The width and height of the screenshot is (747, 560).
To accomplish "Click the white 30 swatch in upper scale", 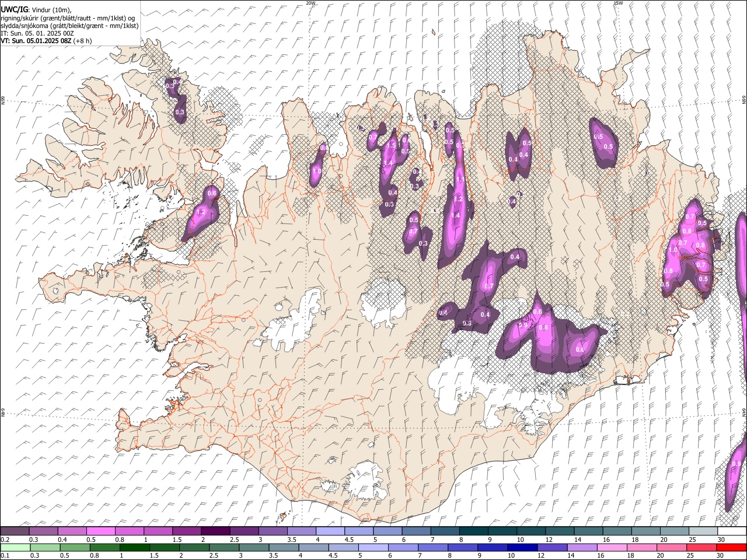I will click(732, 531).
